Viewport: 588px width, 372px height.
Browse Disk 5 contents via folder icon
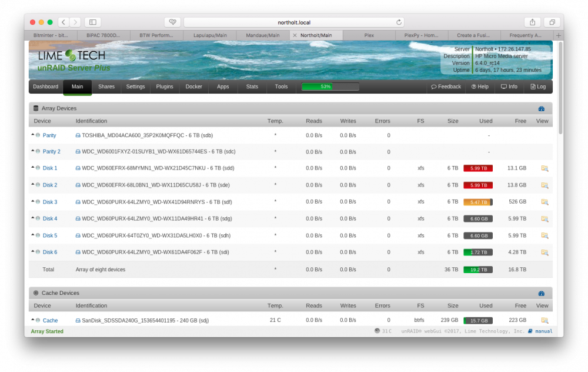pos(544,235)
